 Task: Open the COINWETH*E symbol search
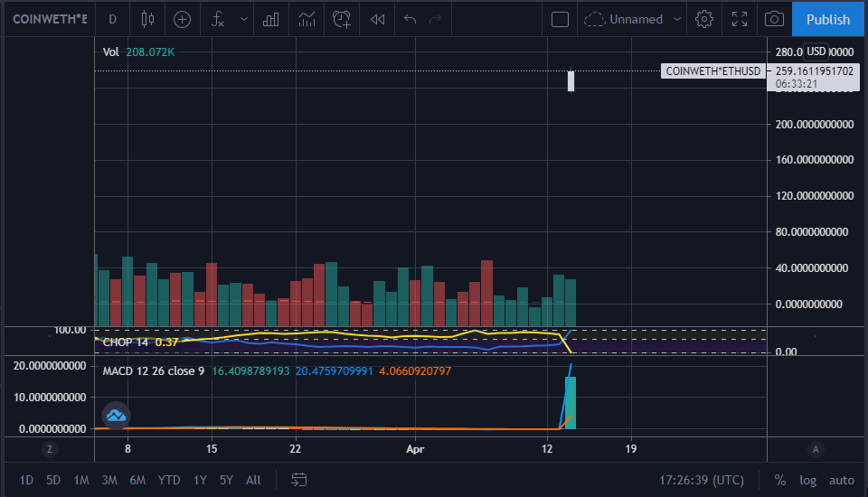pos(50,19)
